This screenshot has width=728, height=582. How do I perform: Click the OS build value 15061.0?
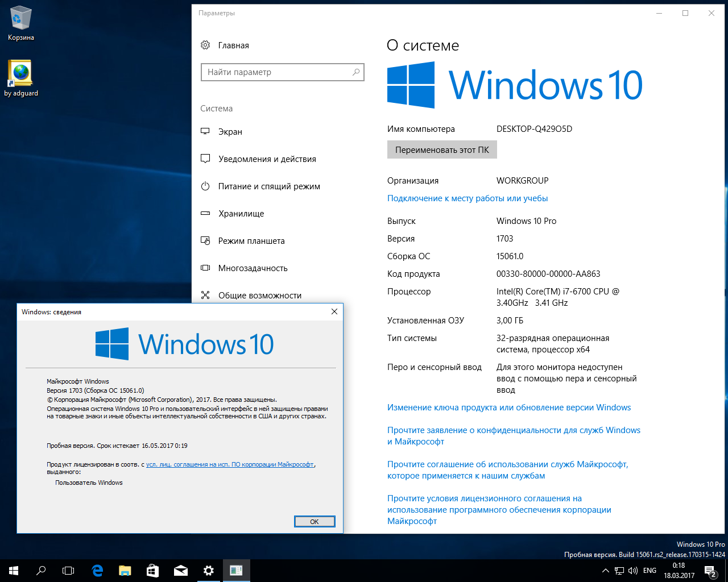(x=510, y=256)
